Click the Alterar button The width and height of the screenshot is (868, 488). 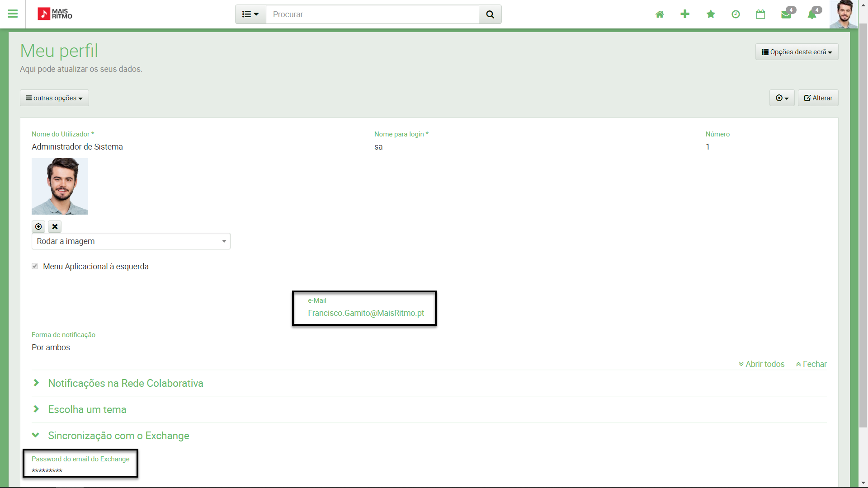tap(818, 98)
